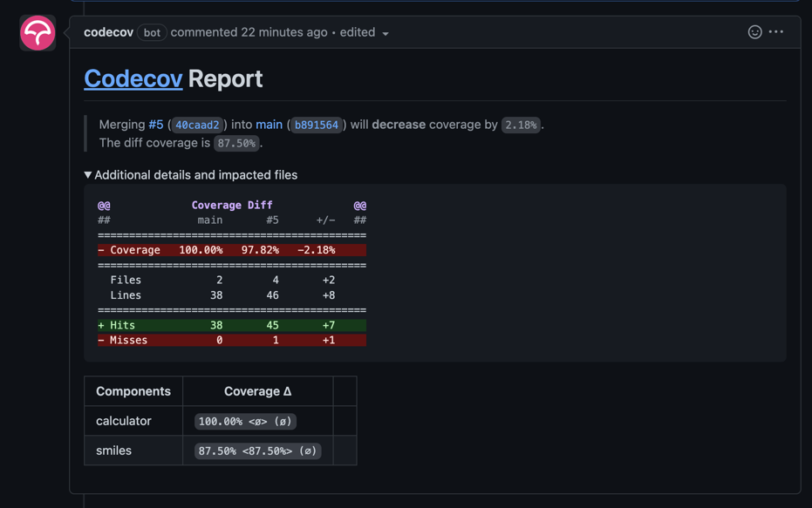Select the 2.18% decrease value
The image size is (812, 508).
pos(521,125)
